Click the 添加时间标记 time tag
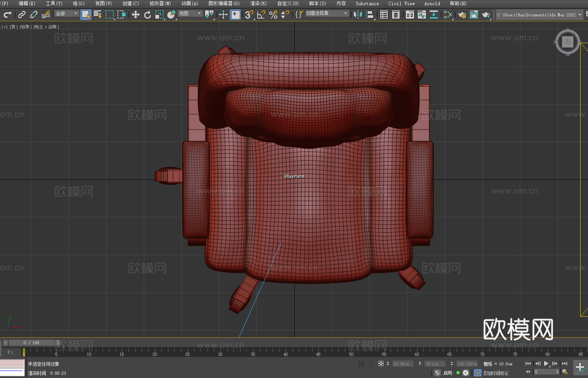Image resolution: width=588 pixels, height=378 pixels. click(x=495, y=373)
